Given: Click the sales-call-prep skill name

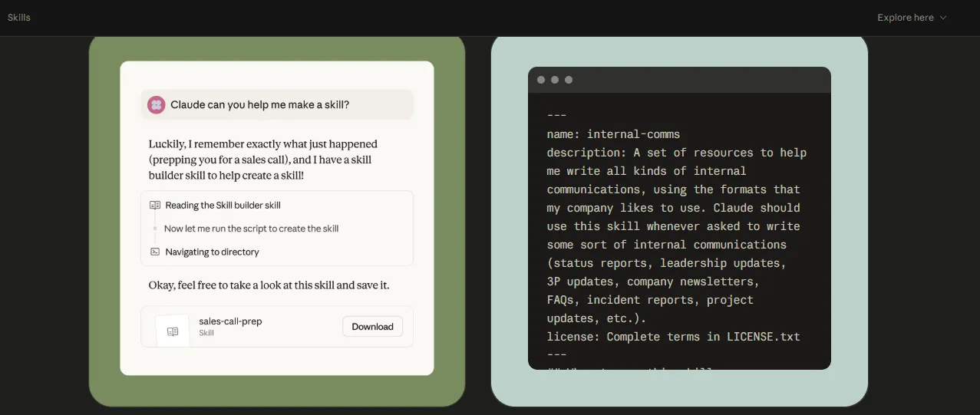Looking at the screenshot, I should (230, 321).
